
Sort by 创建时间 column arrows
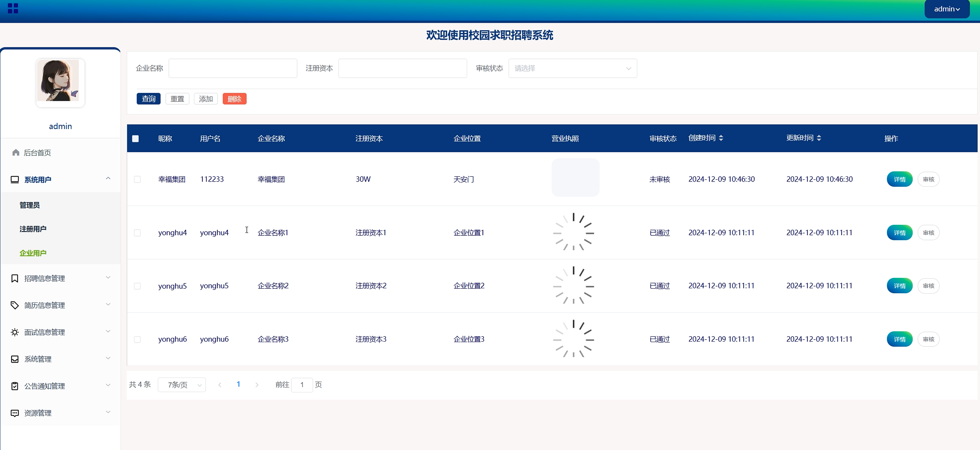point(721,138)
